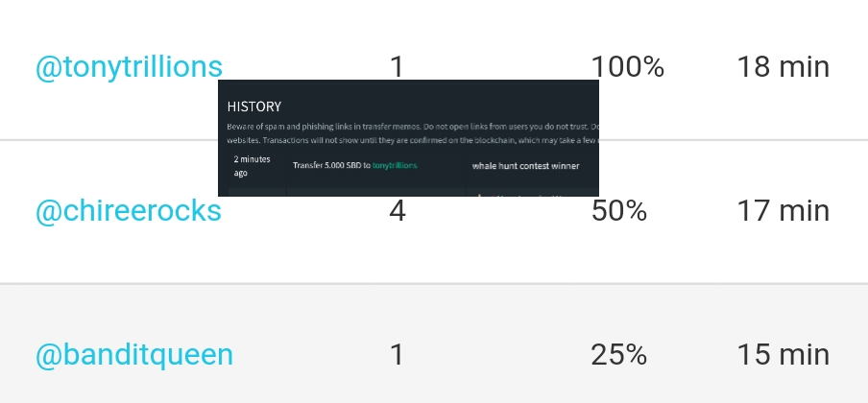Click the count 4 in chireerocks row
868x403 pixels.
398,211
